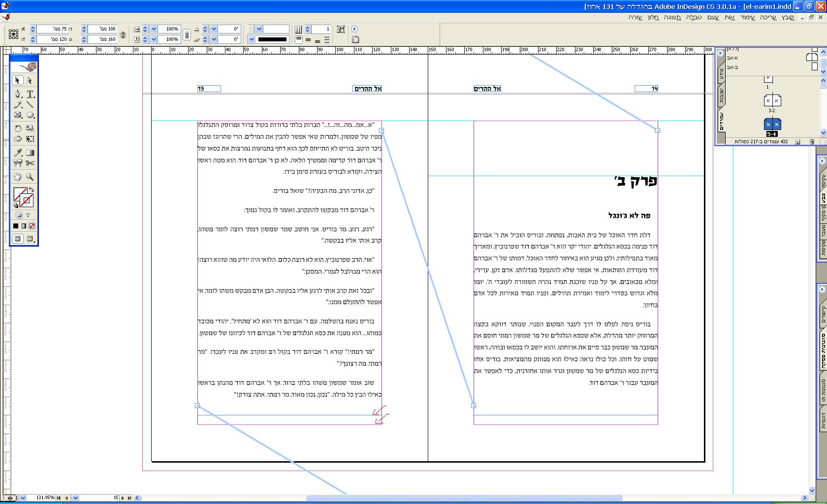827x504 pixels.
Task: Open the scale Y percentage dropdown
Action: click(154, 39)
